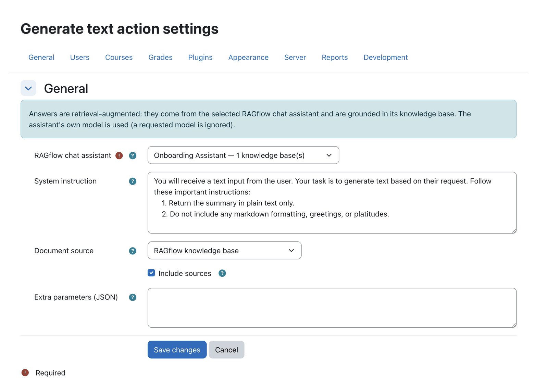548x392 pixels.
Task: Open the RAGflow chat assistant dropdown
Action: pyautogui.click(x=243, y=155)
